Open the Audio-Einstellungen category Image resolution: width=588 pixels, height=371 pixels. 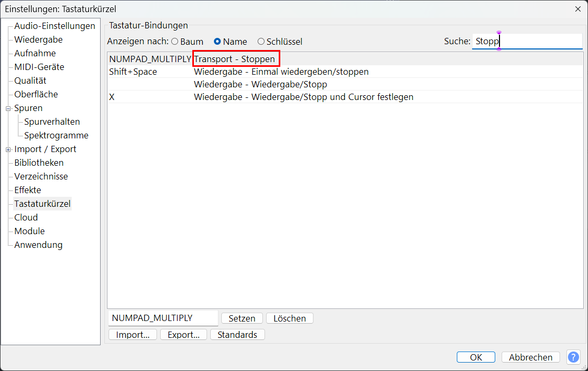(54, 26)
